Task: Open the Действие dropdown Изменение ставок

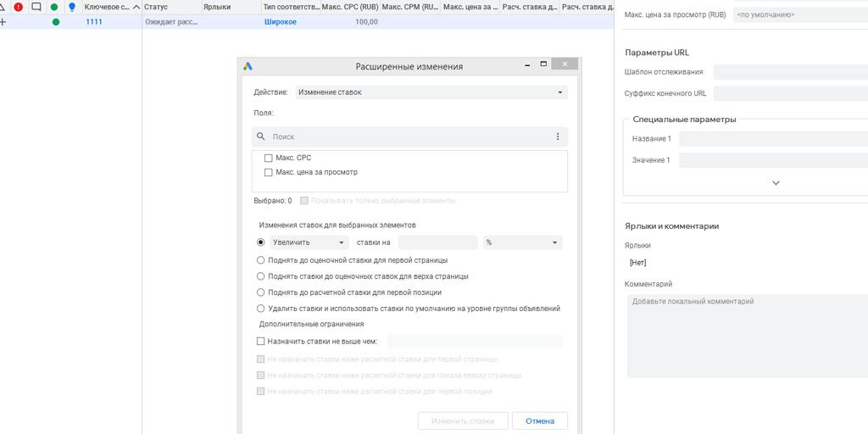Action: coord(431,92)
